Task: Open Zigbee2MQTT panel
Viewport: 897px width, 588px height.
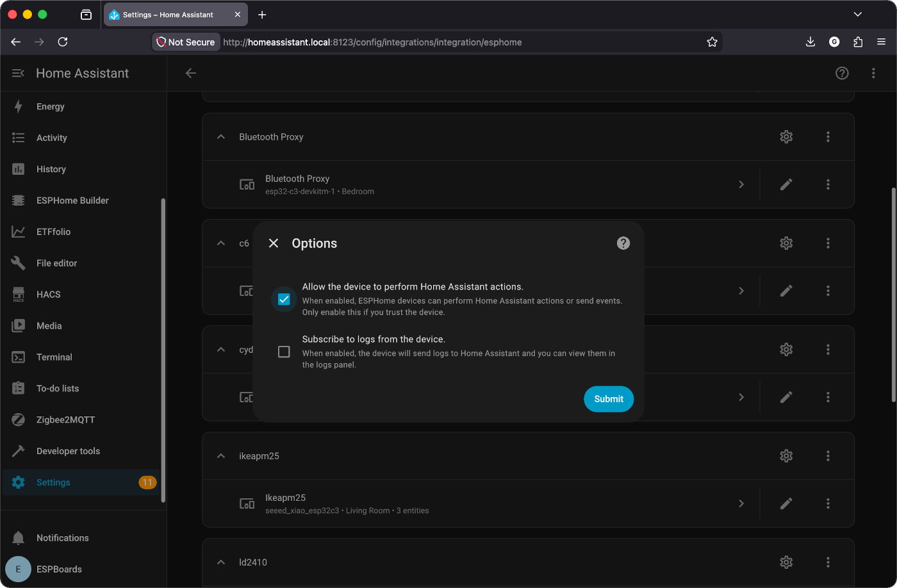Action: 81,420
